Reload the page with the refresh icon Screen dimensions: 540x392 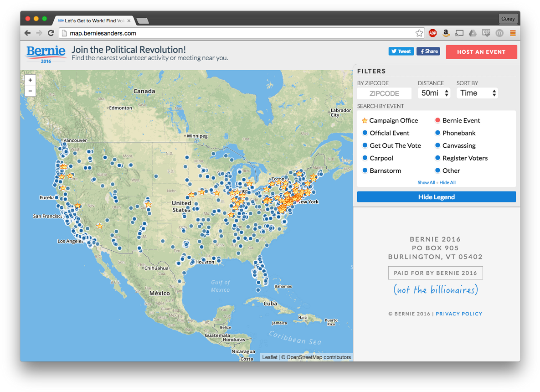click(x=51, y=33)
